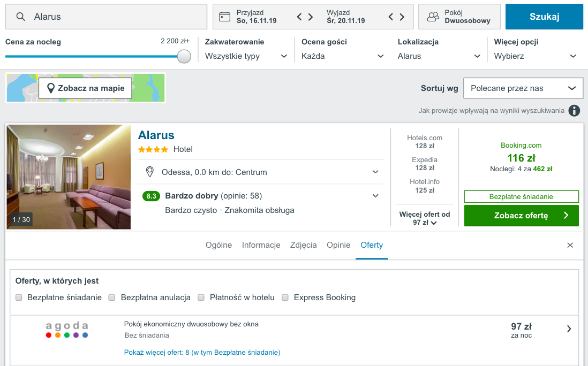Click the map pin icon on map button

point(51,88)
